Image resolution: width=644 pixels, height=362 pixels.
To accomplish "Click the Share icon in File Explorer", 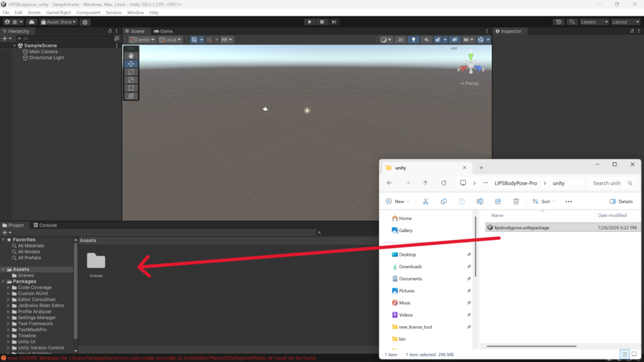I will click(x=498, y=202).
